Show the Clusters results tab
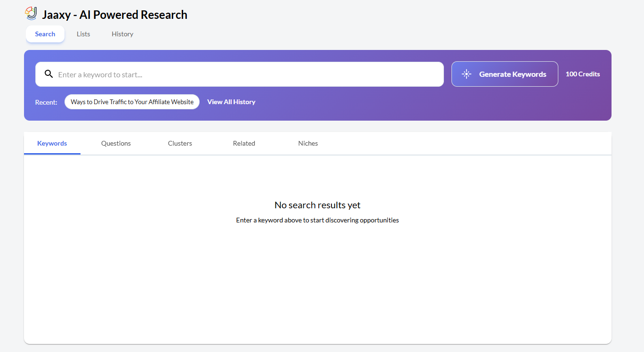The height and width of the screenshot is (352, 644). pos(180,143)
